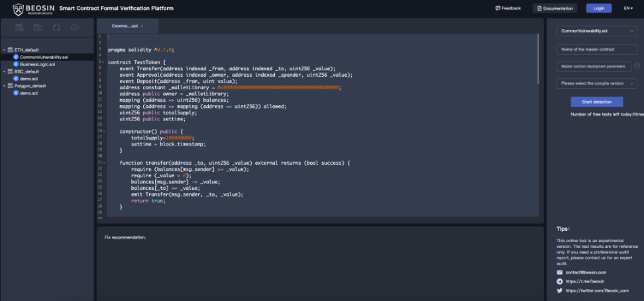The image size is (644, 301).
Task: Open the compile version dropdown
Action: [596, 83]
